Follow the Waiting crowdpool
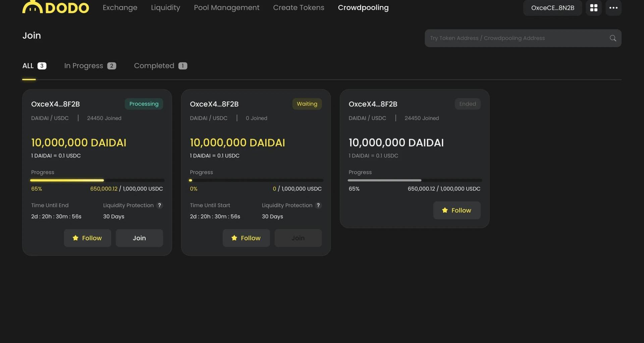 [x=246, y=238]
